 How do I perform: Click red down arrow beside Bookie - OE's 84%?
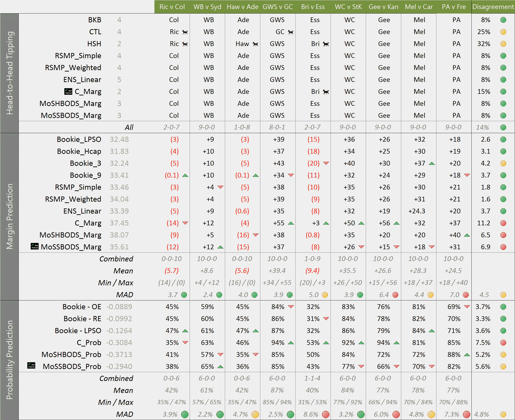point(291,307)
